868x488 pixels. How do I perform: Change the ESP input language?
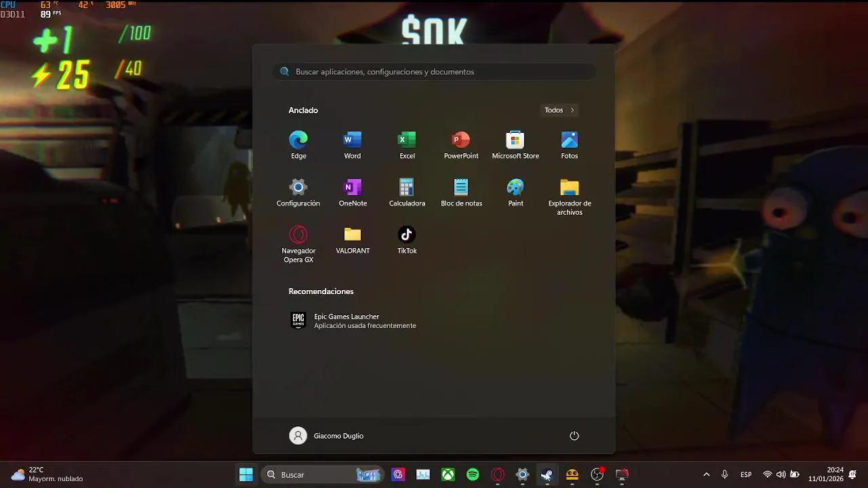click(746, 474)
